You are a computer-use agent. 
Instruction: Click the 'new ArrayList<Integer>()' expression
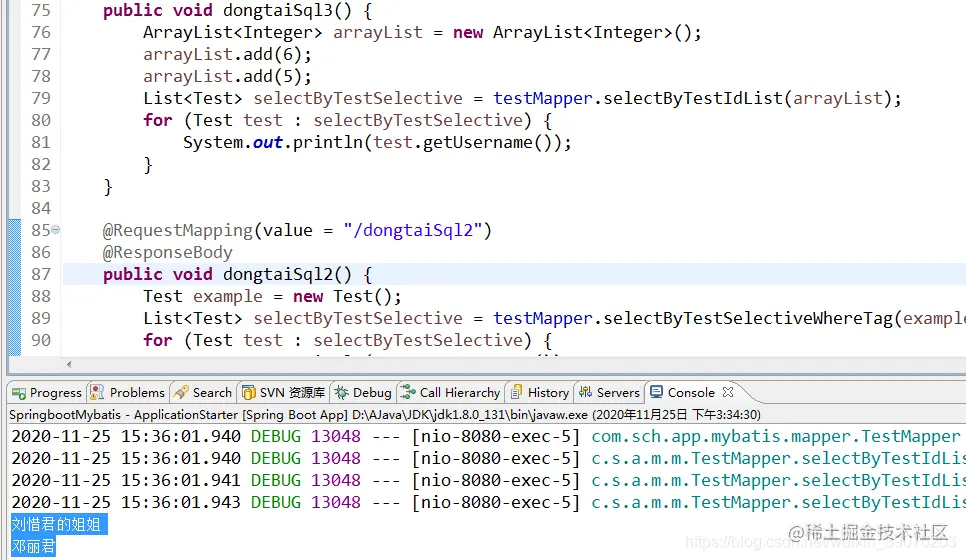coord(572,33)
